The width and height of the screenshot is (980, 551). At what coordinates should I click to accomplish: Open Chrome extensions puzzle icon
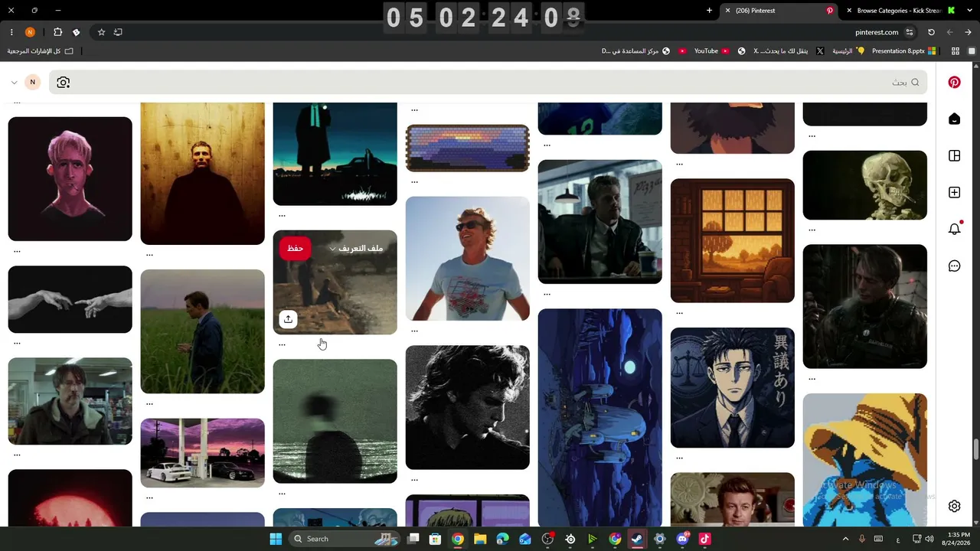tap(57, 32)
